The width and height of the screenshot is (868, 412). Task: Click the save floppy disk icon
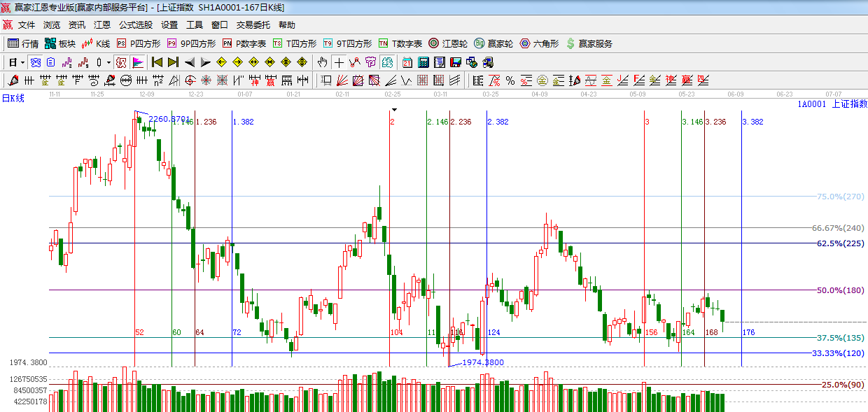click(456, 62)
